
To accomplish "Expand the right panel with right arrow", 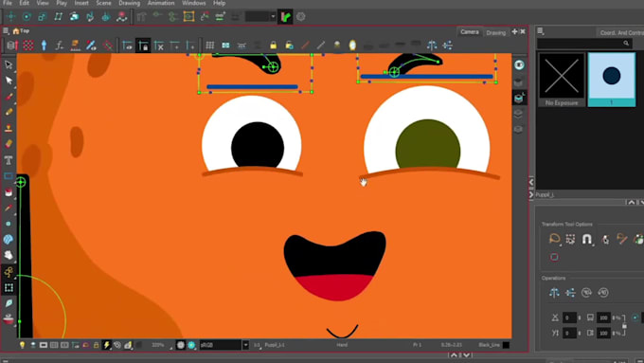I will 531,195.
